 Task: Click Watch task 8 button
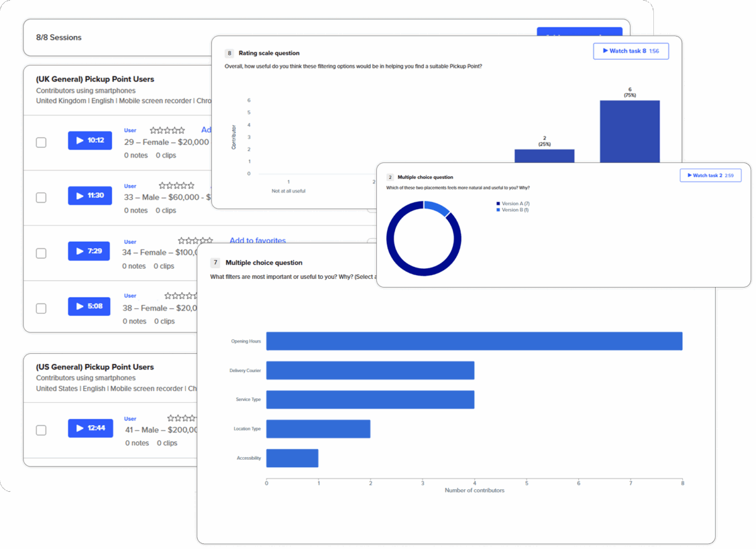(x=631, y=51)
